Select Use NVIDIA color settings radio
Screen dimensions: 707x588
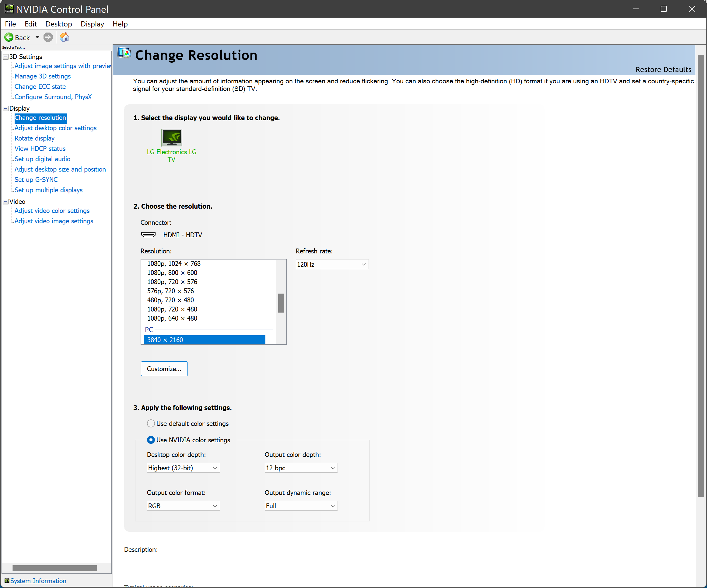pos(151,440)
